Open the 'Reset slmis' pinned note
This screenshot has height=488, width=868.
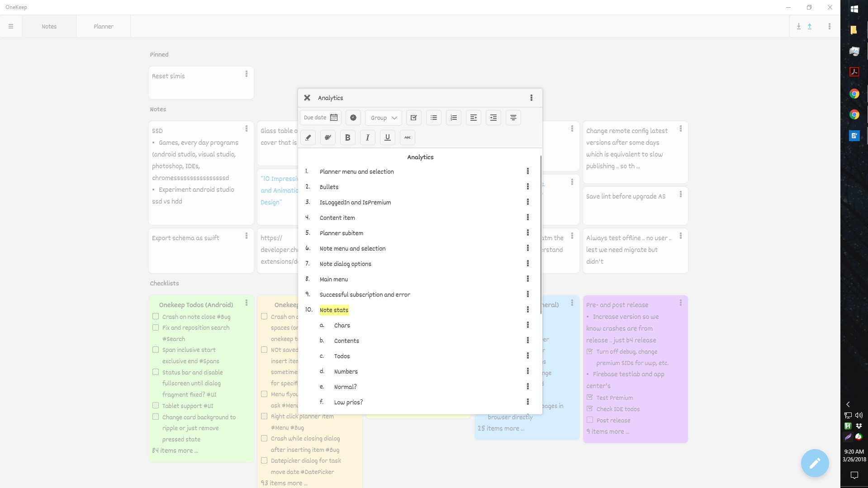coord(201,83)
